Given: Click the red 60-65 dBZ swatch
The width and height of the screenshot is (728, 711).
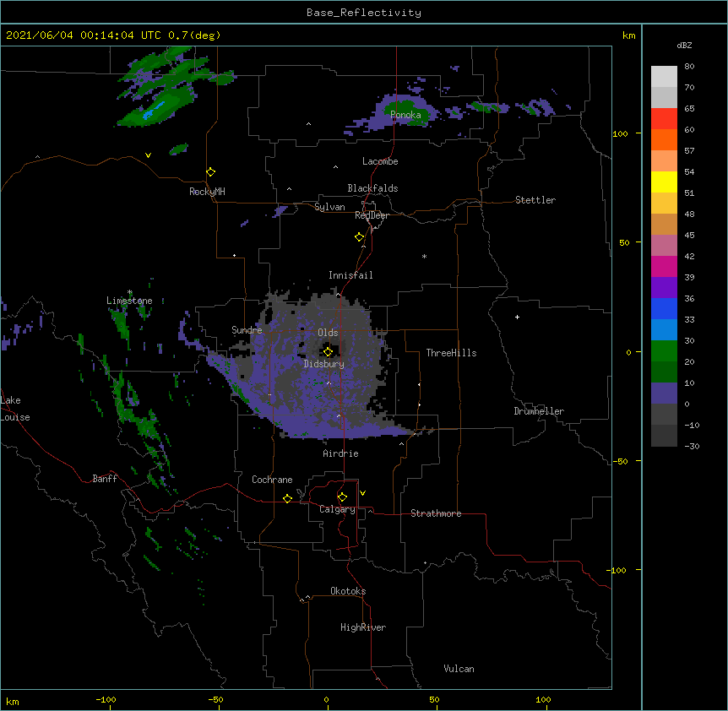Looking at the screenshot, I should tap(664, 119).
